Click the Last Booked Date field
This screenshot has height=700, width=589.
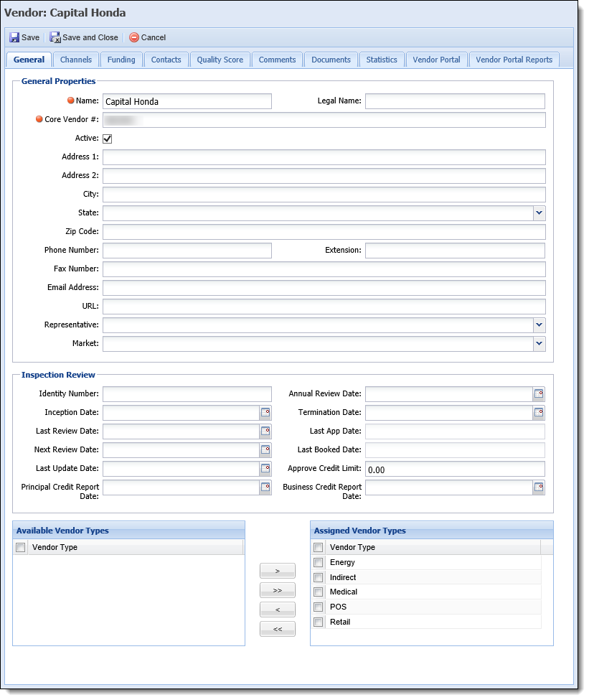(x=455, y=450)
